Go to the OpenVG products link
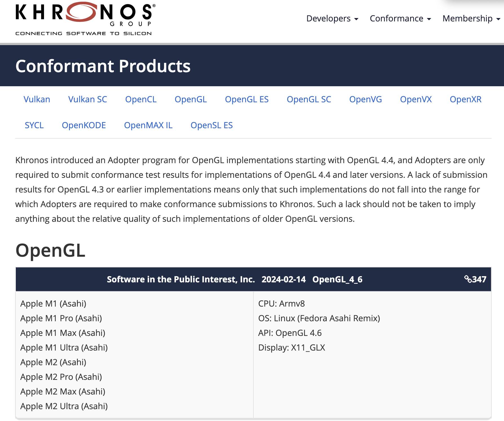 pyautogui.click(x=366, y=99)
